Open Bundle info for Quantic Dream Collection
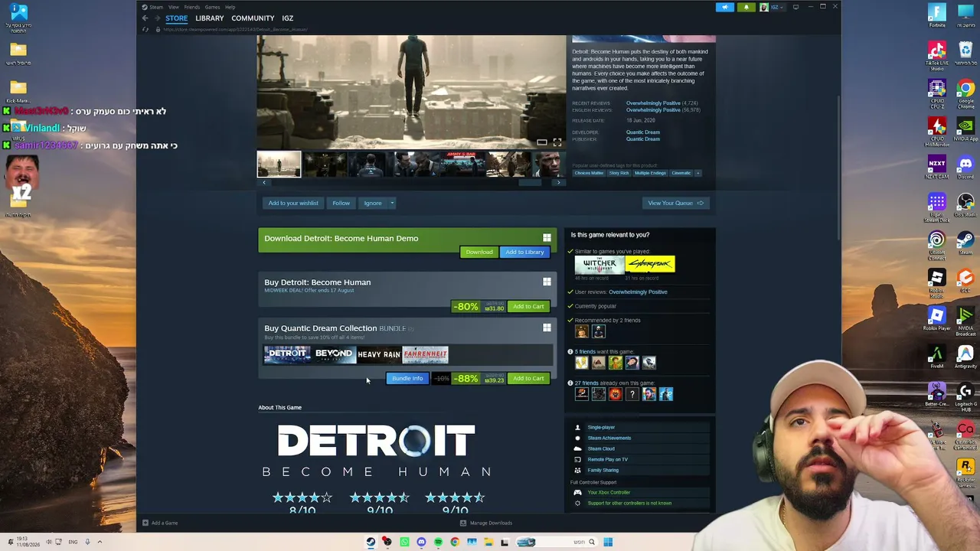980x551 pixels. (407, 378)
